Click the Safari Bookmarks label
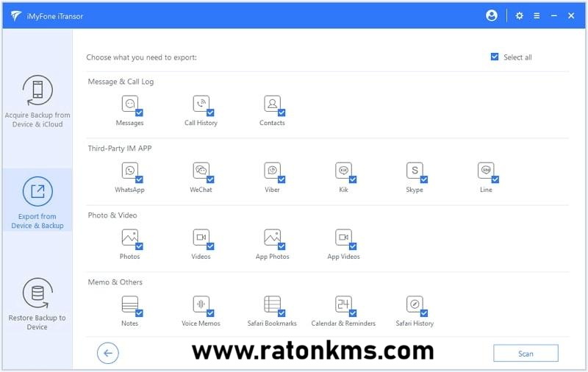This screenshot has height=372, width=588. (272, 323)
